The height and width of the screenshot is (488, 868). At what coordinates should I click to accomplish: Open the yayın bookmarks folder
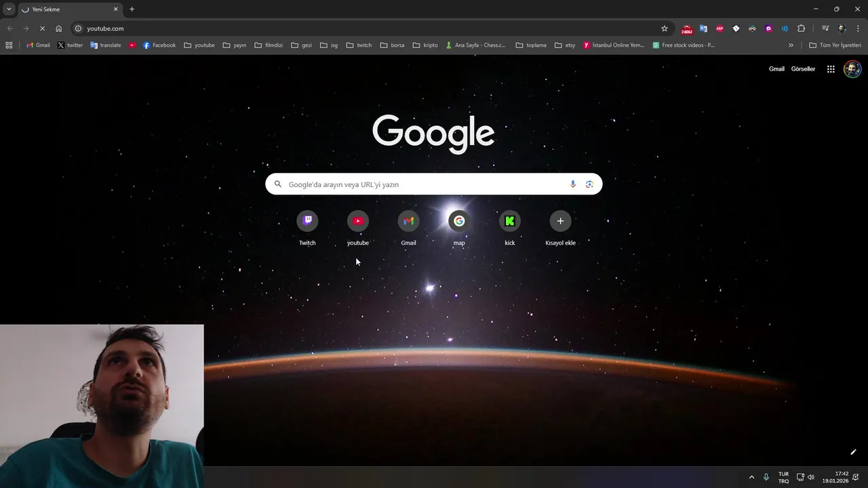coord(235,45)
